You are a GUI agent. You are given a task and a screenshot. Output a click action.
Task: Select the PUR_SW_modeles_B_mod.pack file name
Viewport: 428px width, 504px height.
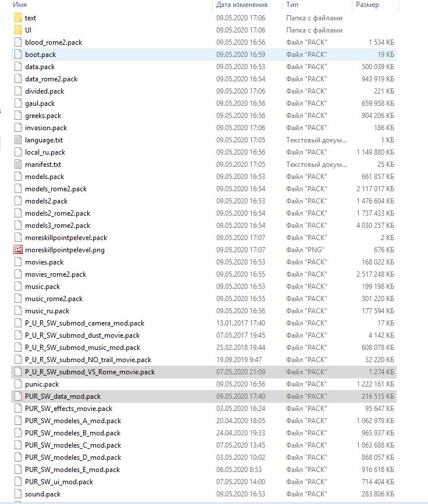pos(73,433)
